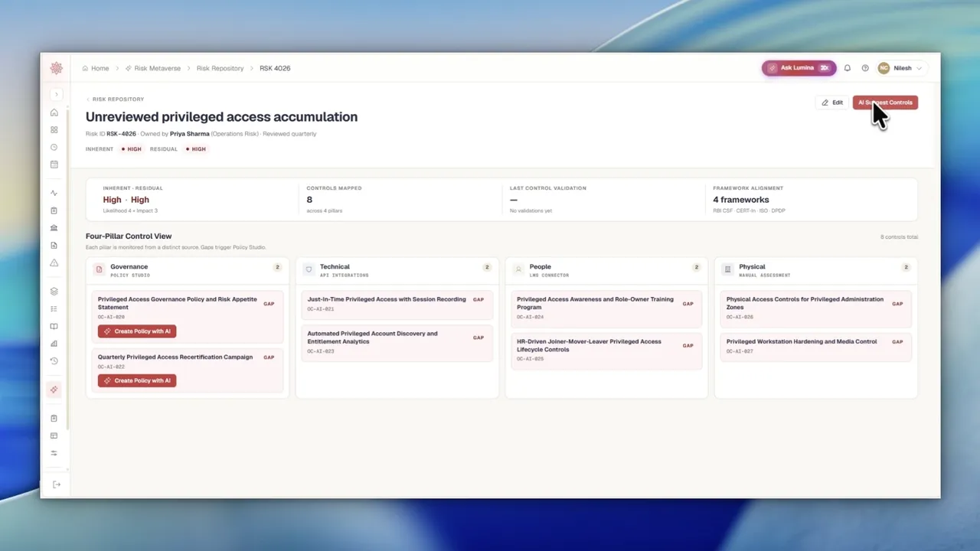Open the bank building sidebar icon
Screen dimensions: 980x551
(54, 228)
